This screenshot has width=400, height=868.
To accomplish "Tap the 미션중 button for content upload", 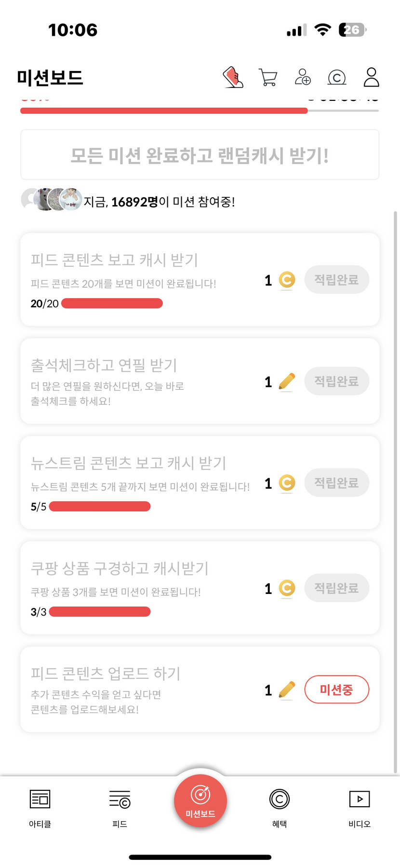I will pos(336,689).
